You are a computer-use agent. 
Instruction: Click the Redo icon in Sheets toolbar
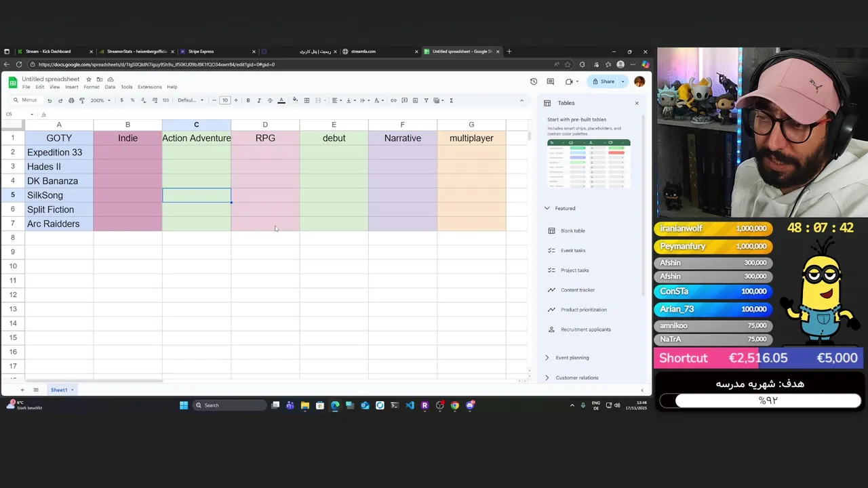tap(60, 100)
